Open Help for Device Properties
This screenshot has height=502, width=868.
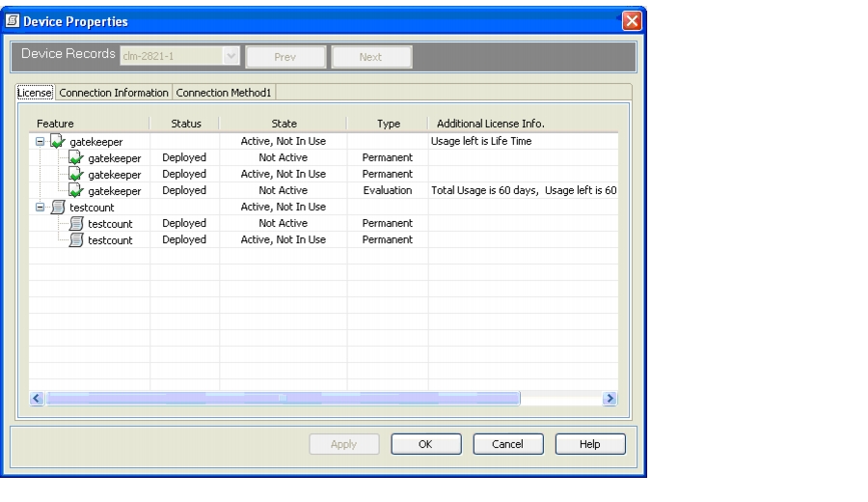point(590,444)
